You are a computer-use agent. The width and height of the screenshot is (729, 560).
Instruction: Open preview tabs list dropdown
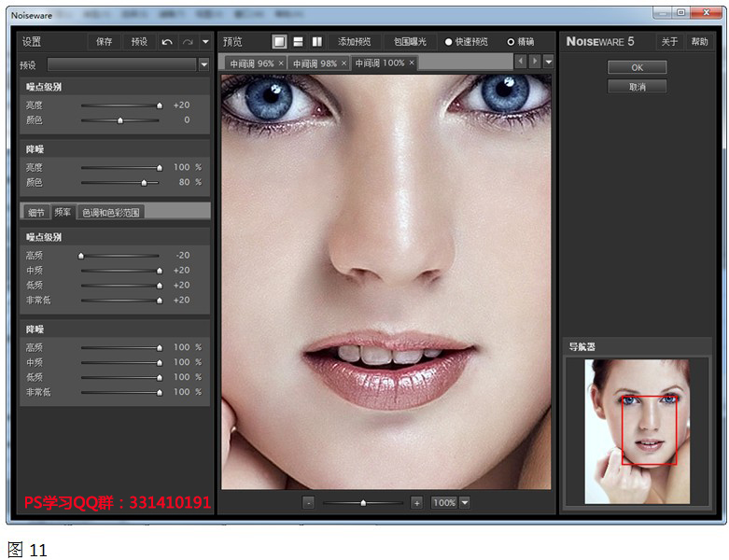click(x=549, y=61)
